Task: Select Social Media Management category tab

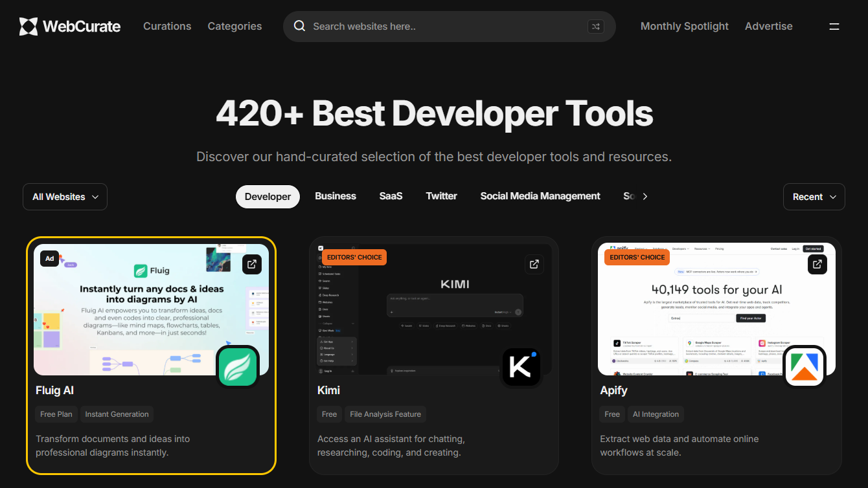Action: [x=540, y=196]
